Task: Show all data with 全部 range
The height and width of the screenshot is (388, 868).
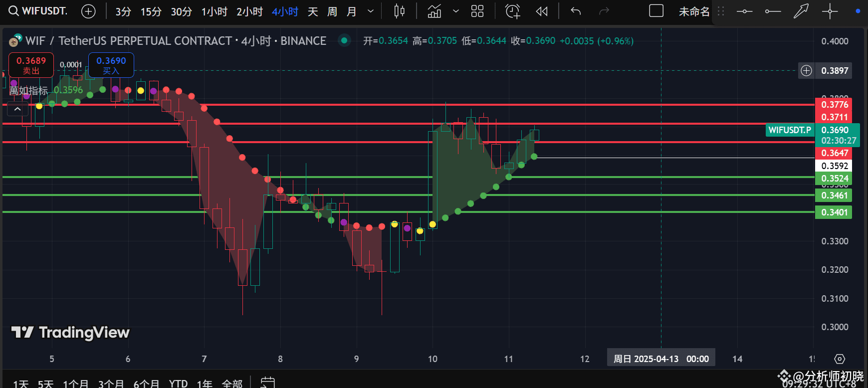Action: pyautogui.click(x=232, y=384)
